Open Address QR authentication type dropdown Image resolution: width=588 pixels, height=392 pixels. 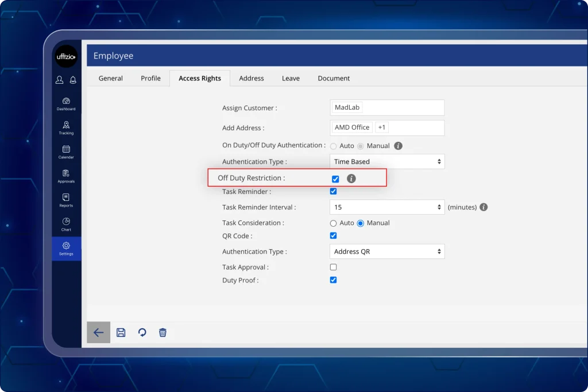(x=387, y=251)
